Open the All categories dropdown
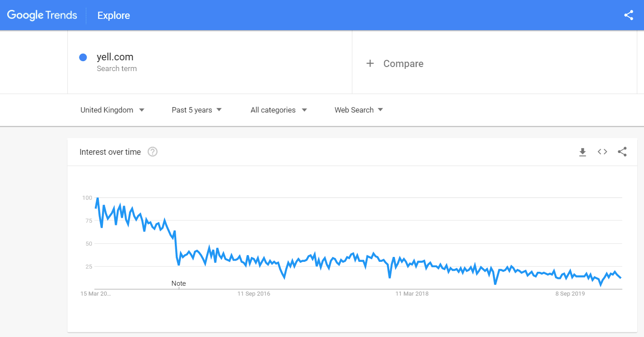This screenshot has width=644, height=337. coord(279,110)
